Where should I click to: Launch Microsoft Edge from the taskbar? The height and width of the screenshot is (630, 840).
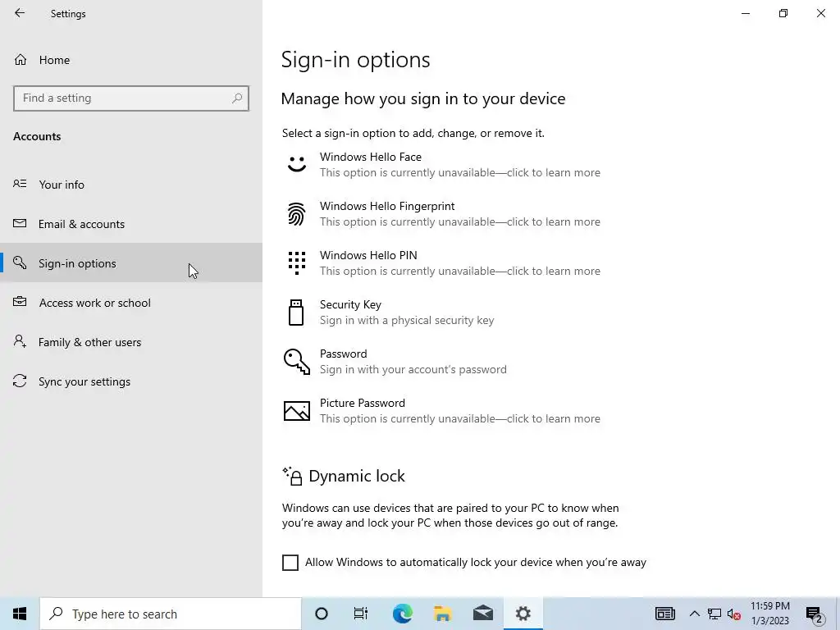(402, 614)
